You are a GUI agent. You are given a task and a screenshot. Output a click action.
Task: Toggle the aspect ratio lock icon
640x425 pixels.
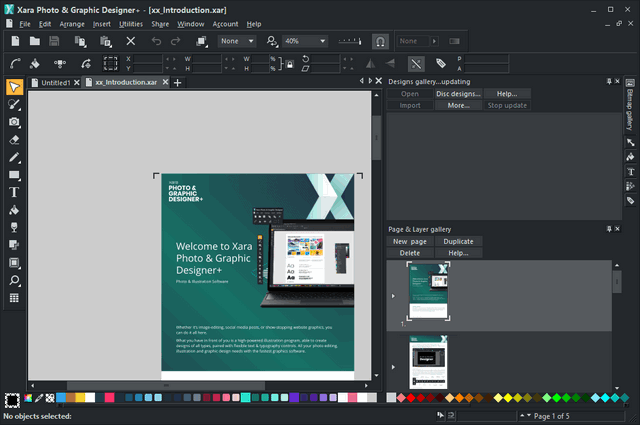(291, 64)
